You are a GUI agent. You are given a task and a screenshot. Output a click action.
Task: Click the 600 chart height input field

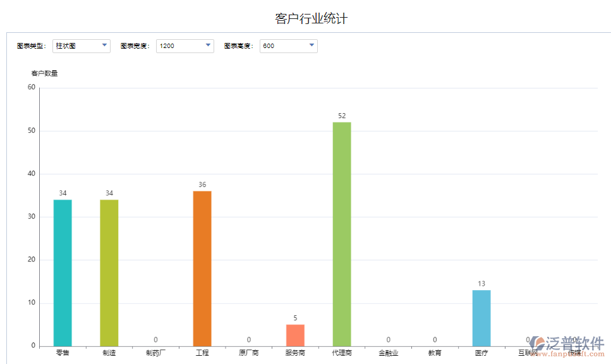click(281, 45)
